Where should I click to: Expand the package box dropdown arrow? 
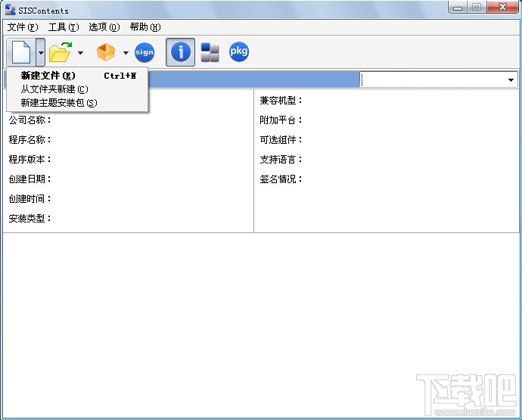coord(126,53)
